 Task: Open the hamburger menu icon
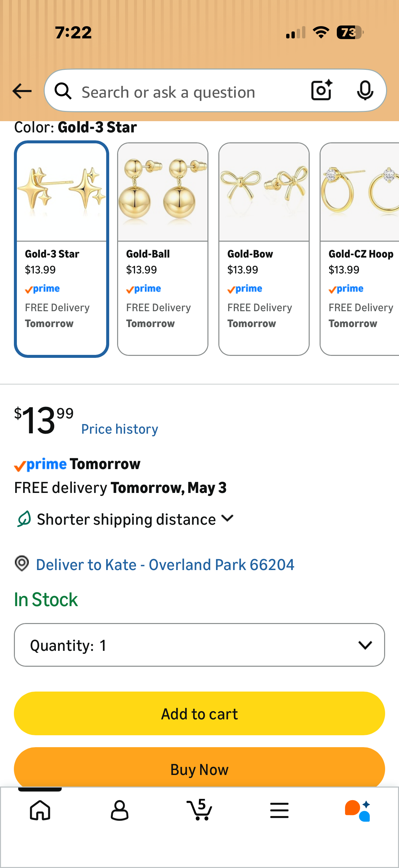point(279,810)
